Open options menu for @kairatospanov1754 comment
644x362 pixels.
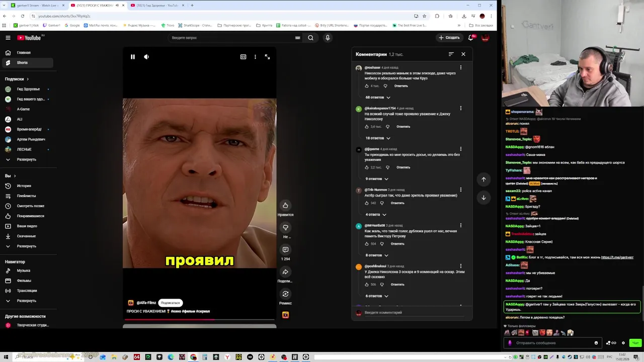coord(461,108)
